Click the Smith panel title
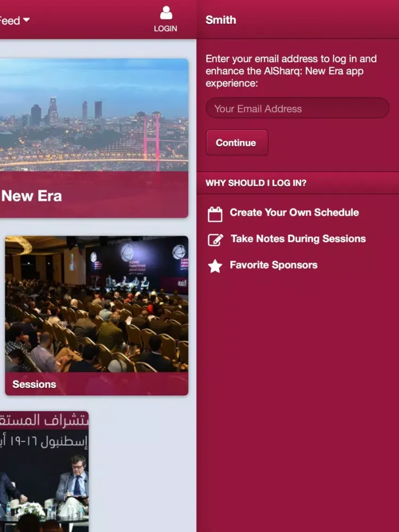The height and width of the screenshot is (532, 399). [221, 20]
